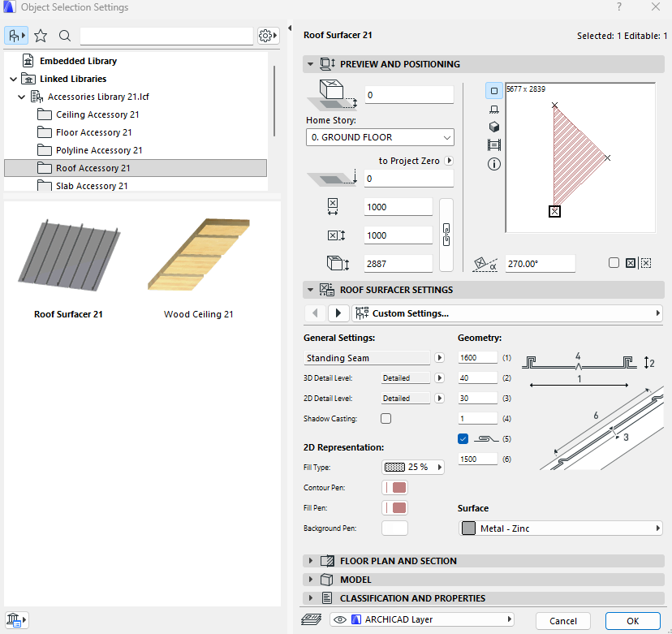Open Standing Seam type dropdown arrow
Screen dimensions: 672x634
[439, 357]
